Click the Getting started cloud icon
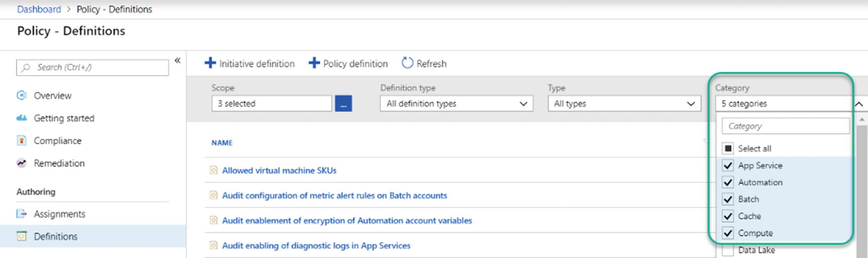Image resolution: width=868 pixels, height=258 pixels. pos(22,118)
